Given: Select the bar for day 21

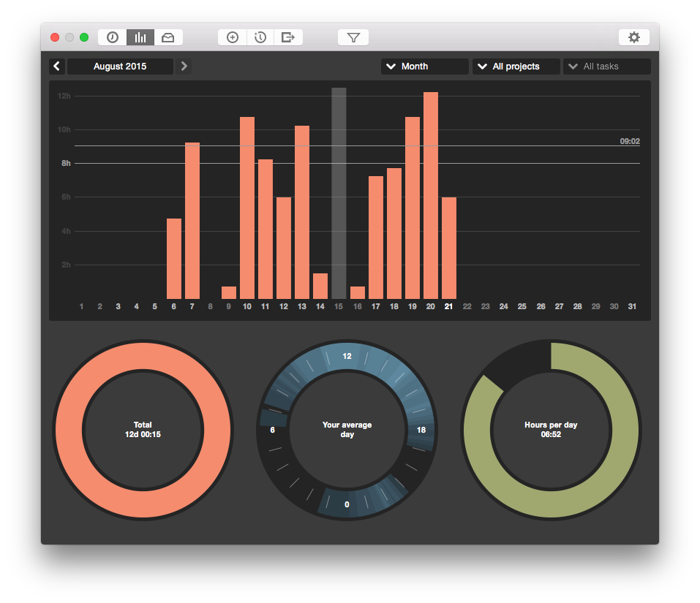Looking at the screenshot, I should 449,248.
